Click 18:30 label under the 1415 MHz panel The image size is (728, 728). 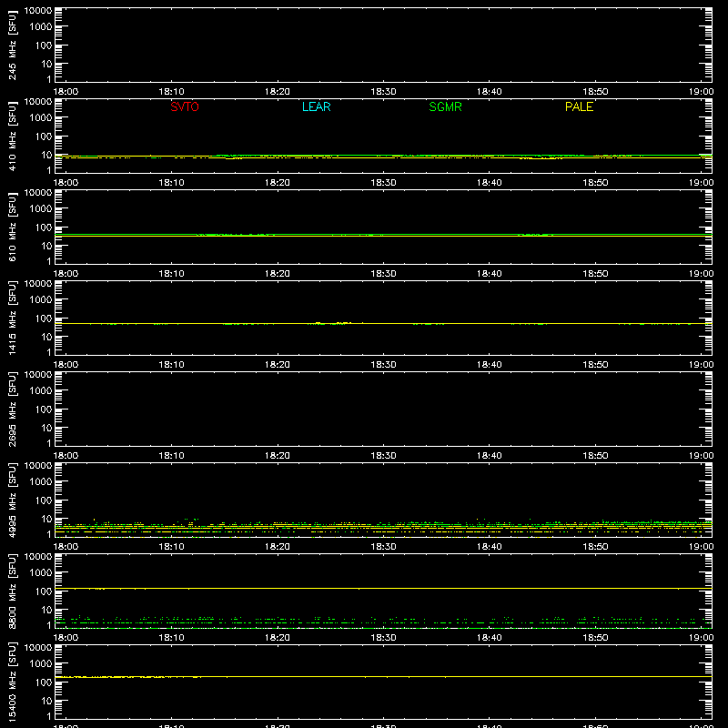(383, 365)
